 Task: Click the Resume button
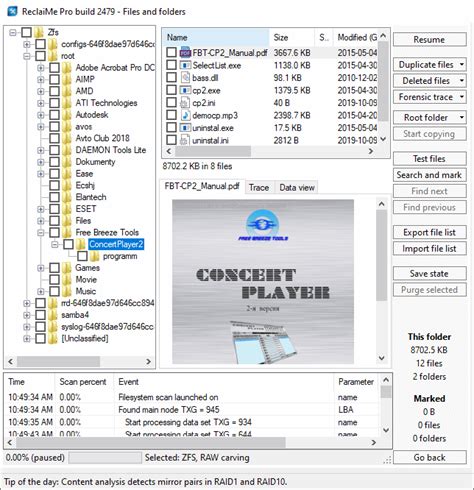(x=429, y=39)
